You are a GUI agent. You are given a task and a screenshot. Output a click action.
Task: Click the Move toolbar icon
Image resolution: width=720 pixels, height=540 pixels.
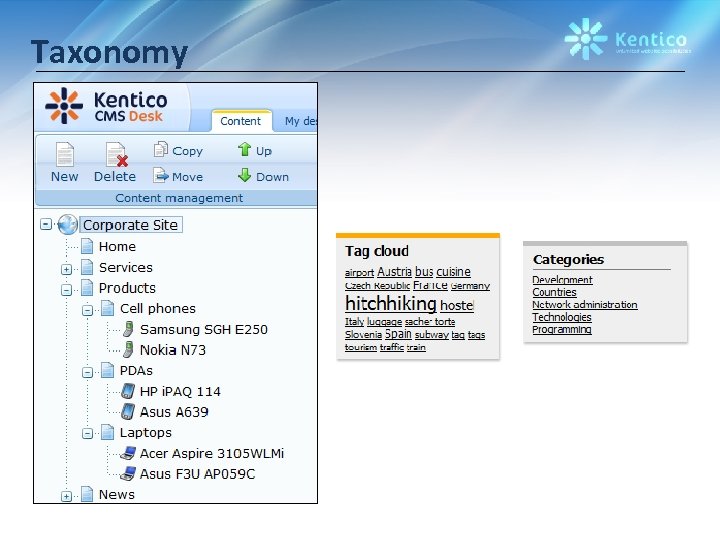pyautogui.click(x=161, y=175)
